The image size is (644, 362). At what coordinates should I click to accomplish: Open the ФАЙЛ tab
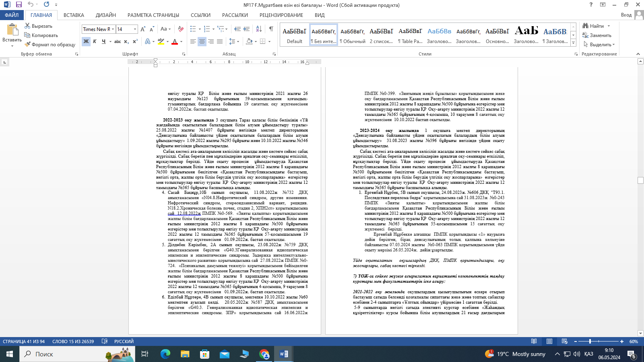coord(12,15)
